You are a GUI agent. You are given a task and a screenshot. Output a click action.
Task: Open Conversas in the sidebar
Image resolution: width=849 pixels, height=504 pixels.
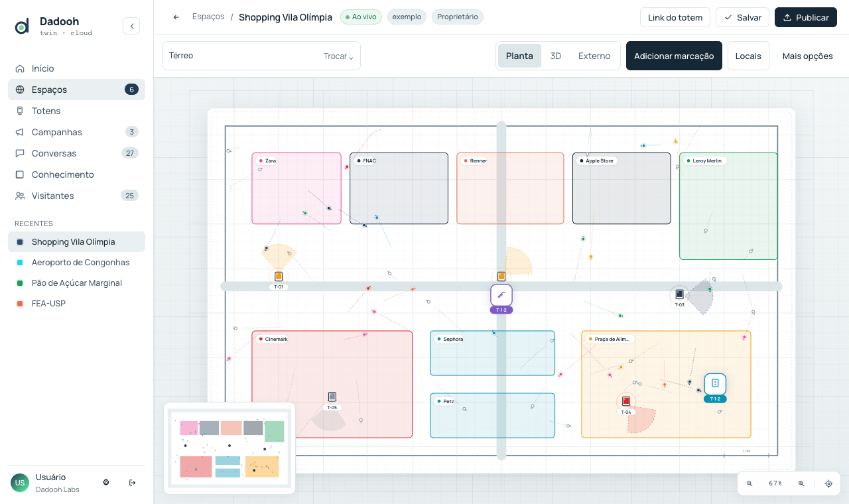76,153
